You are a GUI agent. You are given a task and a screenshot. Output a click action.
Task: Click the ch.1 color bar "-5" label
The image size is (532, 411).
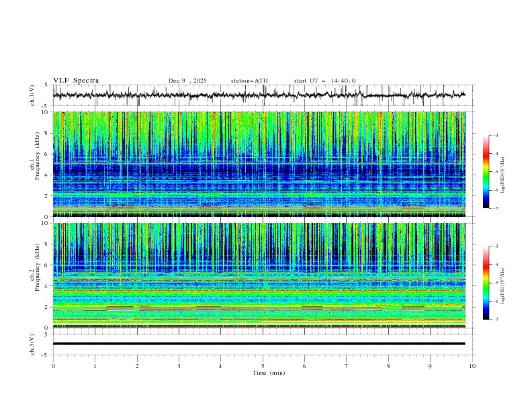coord(496,172)
